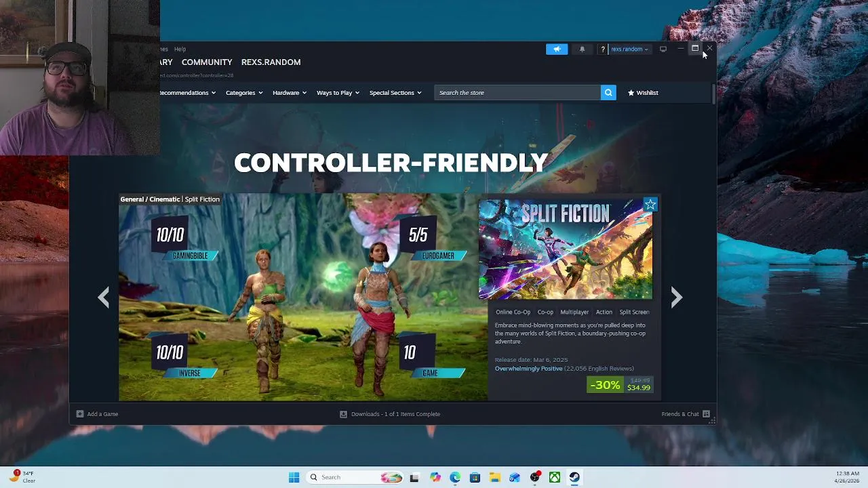The width and height of the screenshot is (868, 488).
Task: Show the next featured game arrow
Action: 676,297
